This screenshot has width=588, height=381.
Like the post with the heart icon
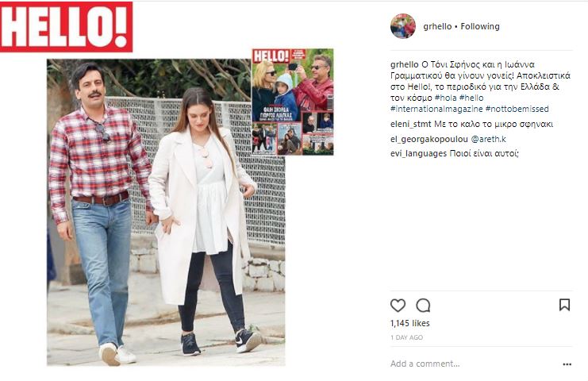(398, 306)
